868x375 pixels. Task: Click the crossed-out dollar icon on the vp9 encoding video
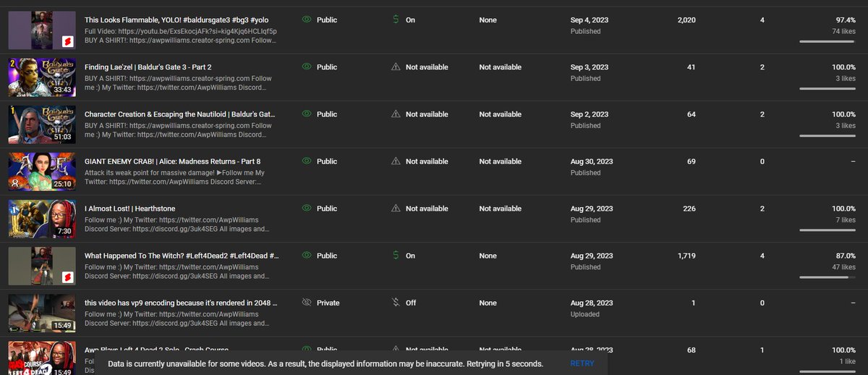(396, 303)
